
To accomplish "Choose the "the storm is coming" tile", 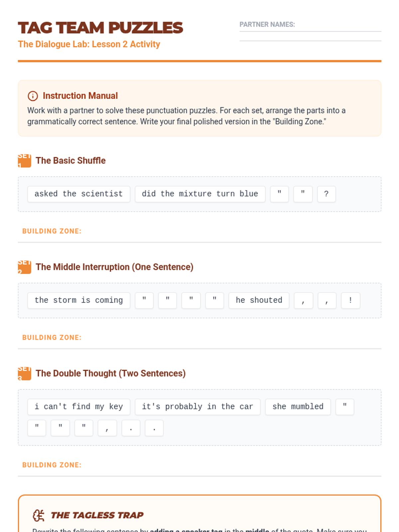I will [78, 300].
